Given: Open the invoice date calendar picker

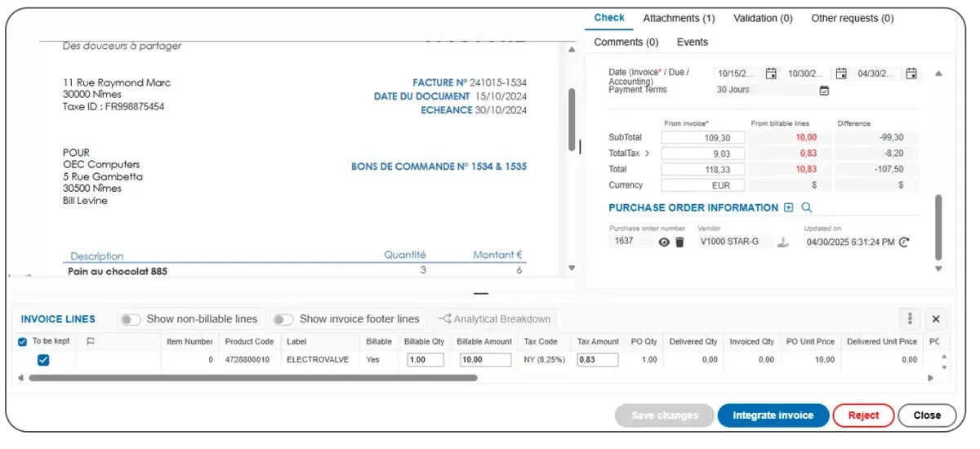Looking at the screenshot, I should (770, 73).
